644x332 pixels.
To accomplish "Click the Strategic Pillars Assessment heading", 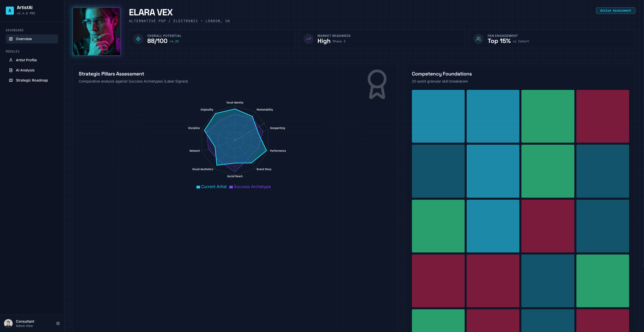I will coord(111,74).
